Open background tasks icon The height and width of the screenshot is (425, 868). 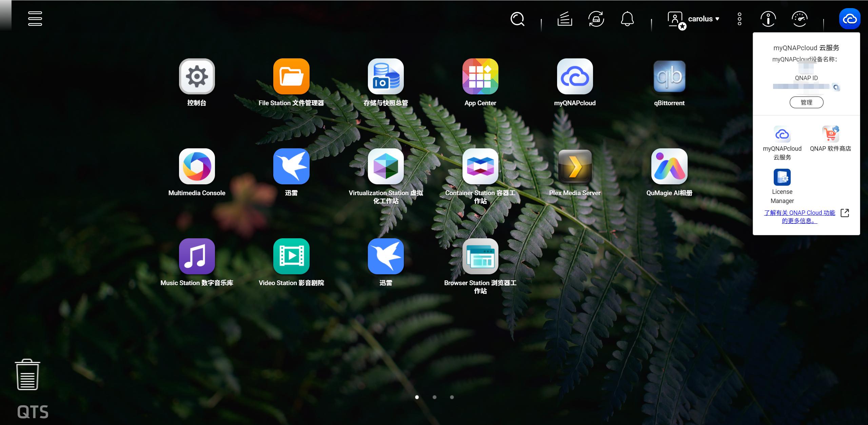565,19
